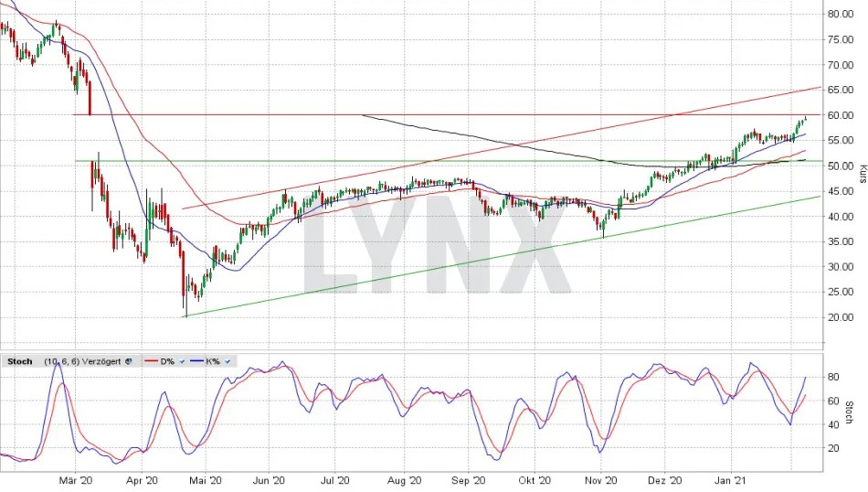Image resolution: width=868 pixels, height=492 pixels.
Task: Toggle the D% line checkmark
Action: pyautogui.click(x=182, y=361)
